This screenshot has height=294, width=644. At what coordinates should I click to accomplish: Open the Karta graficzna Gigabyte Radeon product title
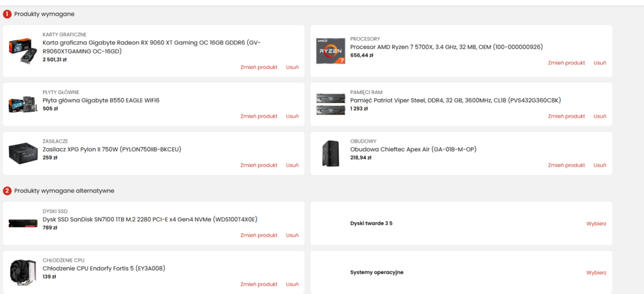(151, 47)
